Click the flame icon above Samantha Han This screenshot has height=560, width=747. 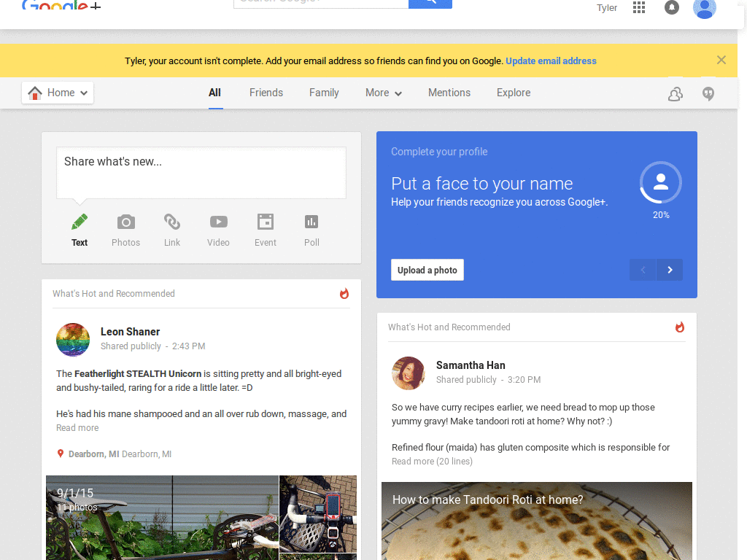[x=680, y=327]
